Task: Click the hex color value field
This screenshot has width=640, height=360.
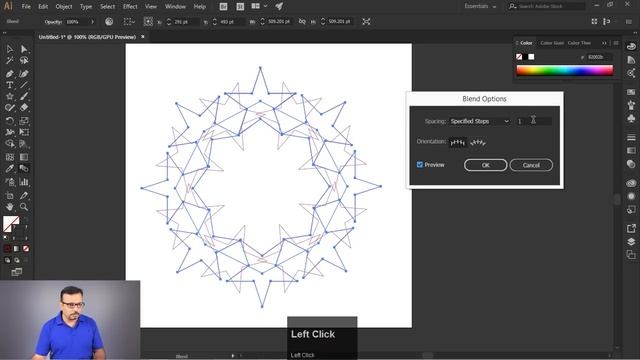Action: pos(599,57)
